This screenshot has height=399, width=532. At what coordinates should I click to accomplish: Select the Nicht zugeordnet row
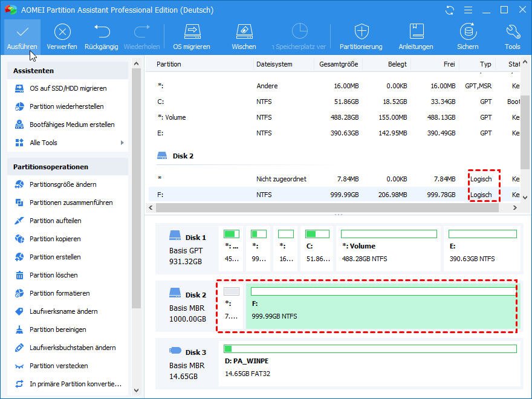(334, 179)
